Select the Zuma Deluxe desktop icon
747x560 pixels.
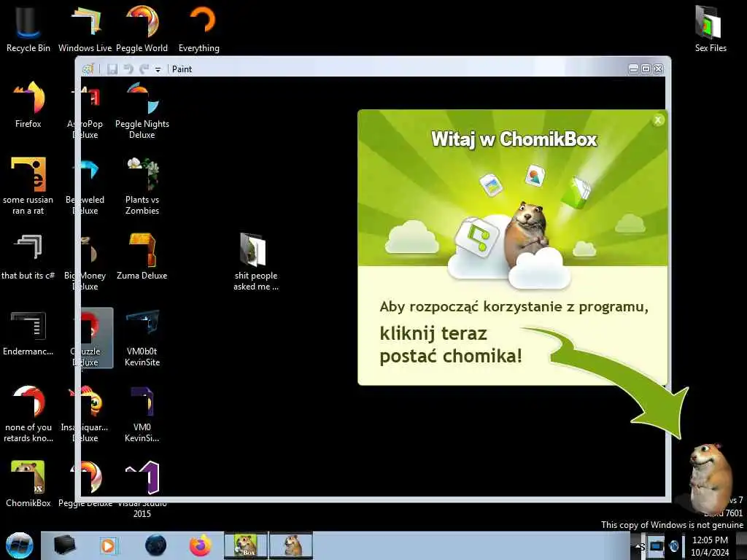click(x=142, y=256)
